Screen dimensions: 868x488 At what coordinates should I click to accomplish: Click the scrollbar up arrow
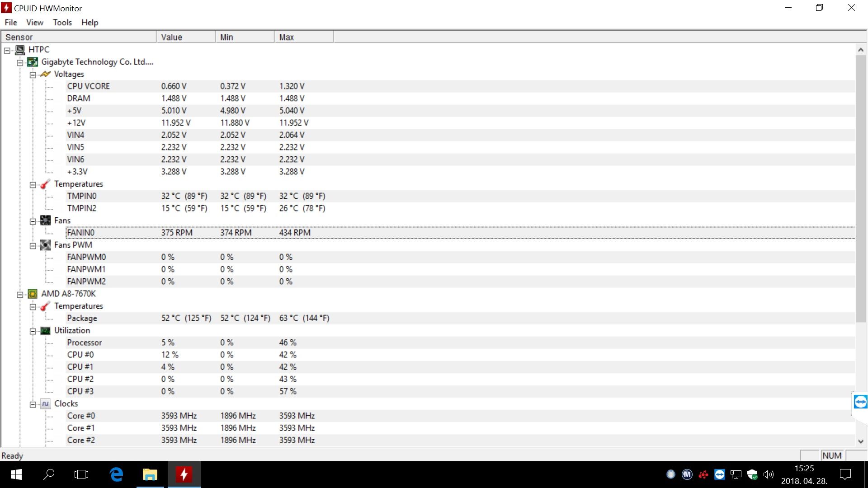(861, 50)
